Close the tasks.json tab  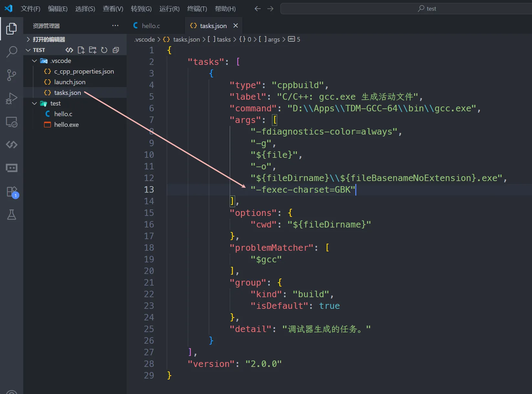click(x=236, y=26)
